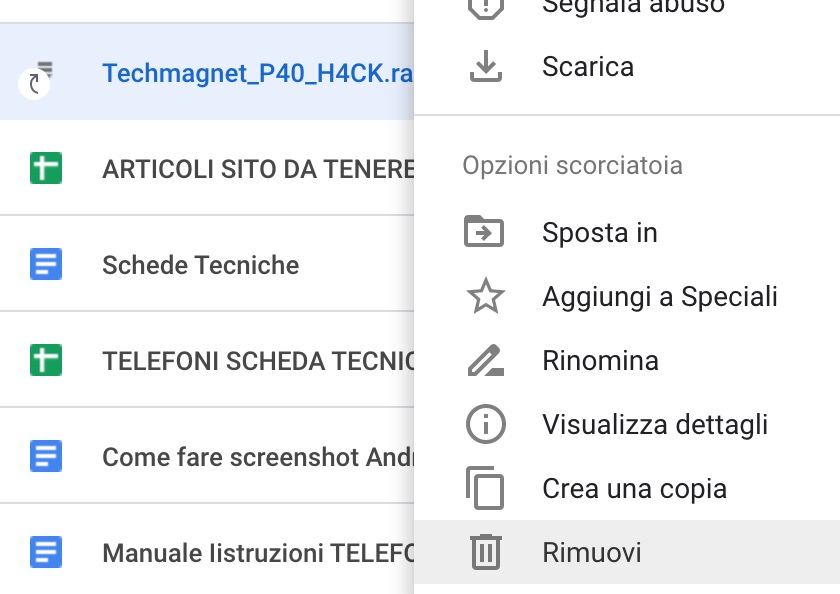Click the Scarica download icon
The width and height of the screenshot is (840, 594).
pos(485,67)
